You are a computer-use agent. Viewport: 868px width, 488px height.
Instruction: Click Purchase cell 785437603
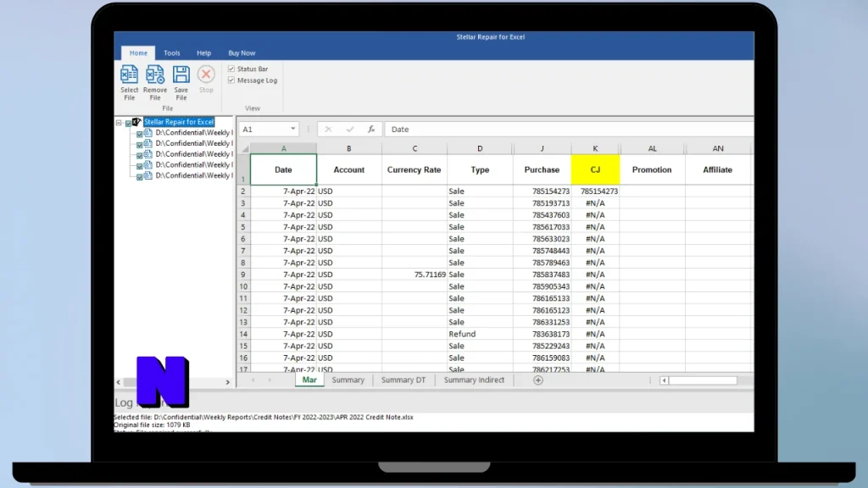pos(542,215)
